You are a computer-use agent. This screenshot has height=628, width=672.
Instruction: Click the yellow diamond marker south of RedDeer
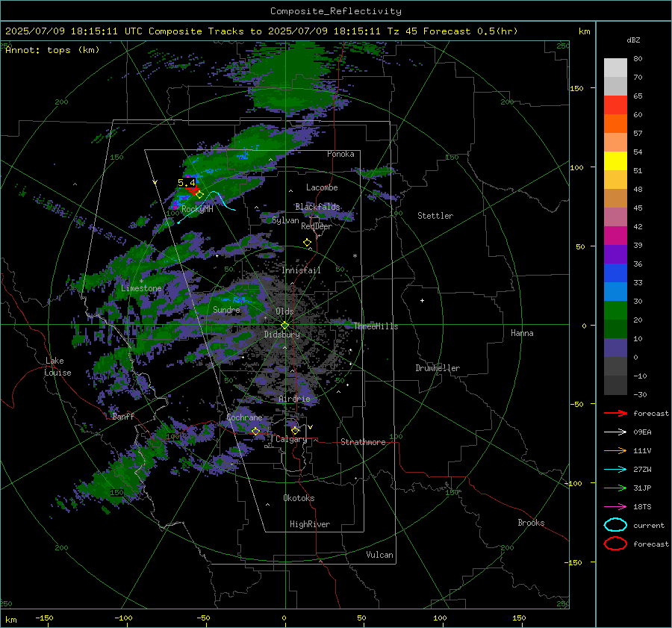pos(307,243)
